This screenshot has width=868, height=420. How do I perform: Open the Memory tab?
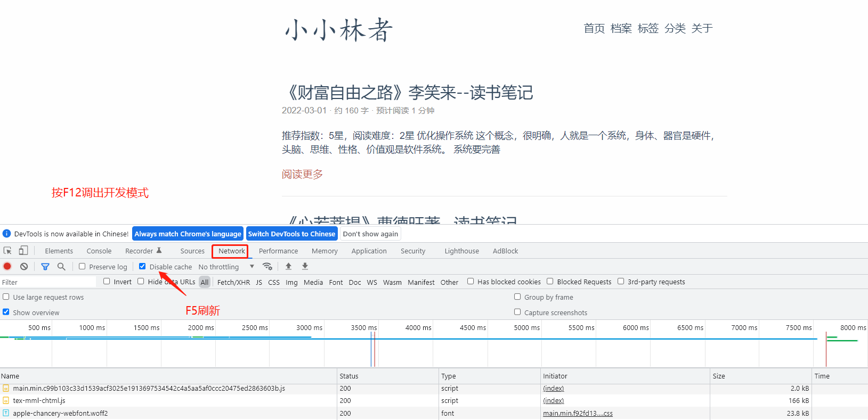click(325, 251)
